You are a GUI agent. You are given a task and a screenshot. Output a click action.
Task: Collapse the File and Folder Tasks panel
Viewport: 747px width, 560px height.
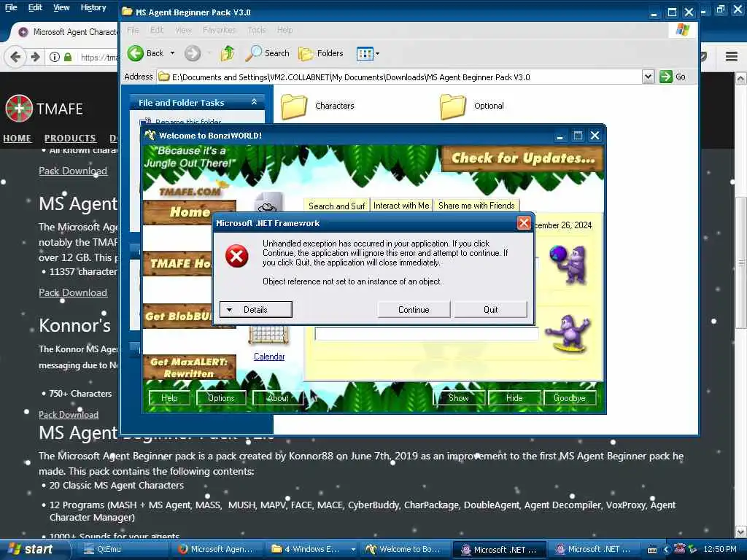[x=254, y=102]
